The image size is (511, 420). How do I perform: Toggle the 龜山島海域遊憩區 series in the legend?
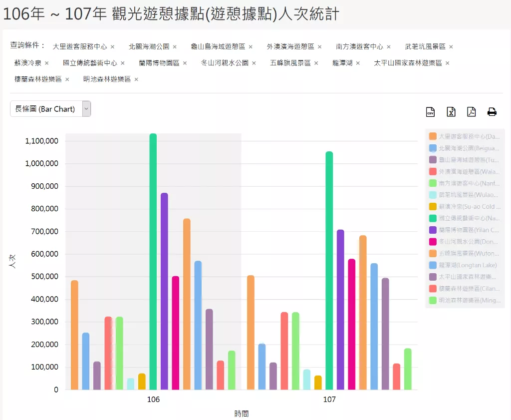coord(465,160)
